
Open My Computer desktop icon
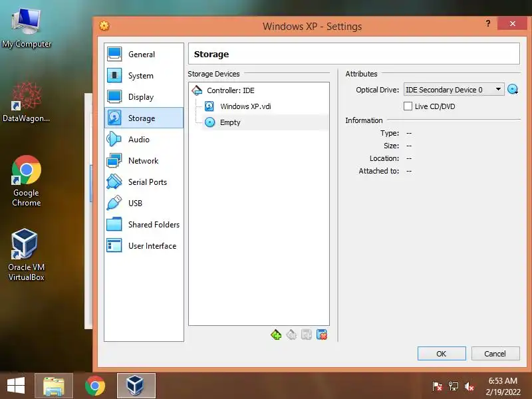click(27, 28)
